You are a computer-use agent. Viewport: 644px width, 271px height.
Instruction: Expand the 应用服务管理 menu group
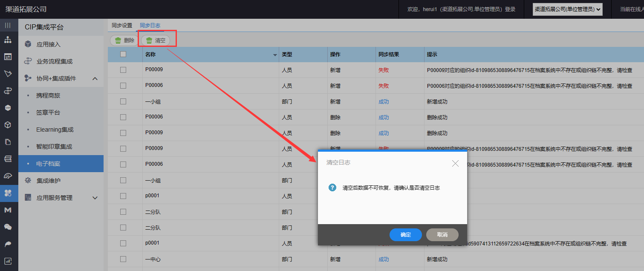click(95, 198)
